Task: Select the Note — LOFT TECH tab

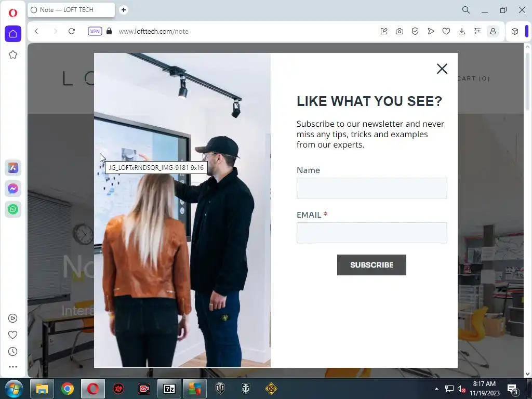Action: (x=71, y=10)
